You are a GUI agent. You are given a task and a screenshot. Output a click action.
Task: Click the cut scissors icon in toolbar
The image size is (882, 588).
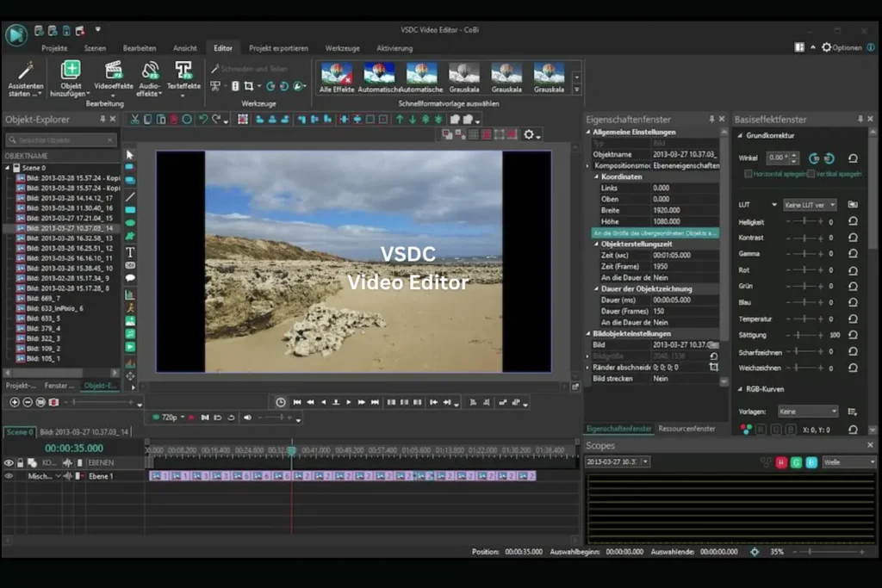(135, 119)
